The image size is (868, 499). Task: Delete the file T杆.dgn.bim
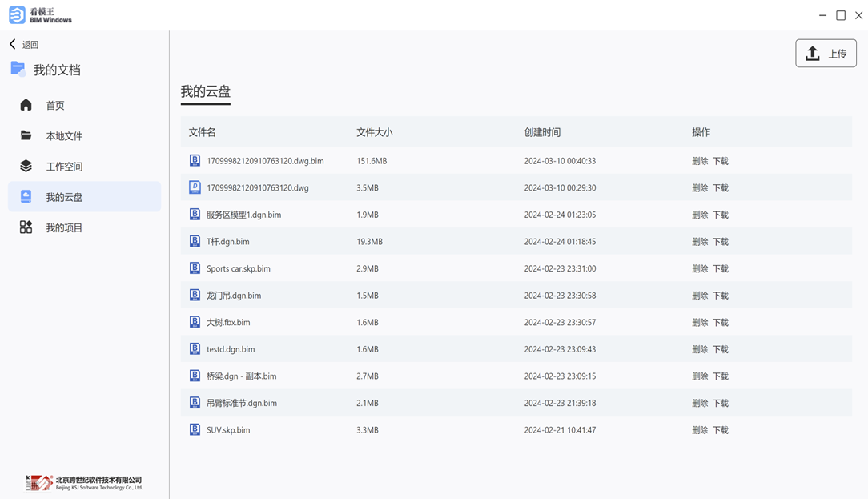click(699, 242)
